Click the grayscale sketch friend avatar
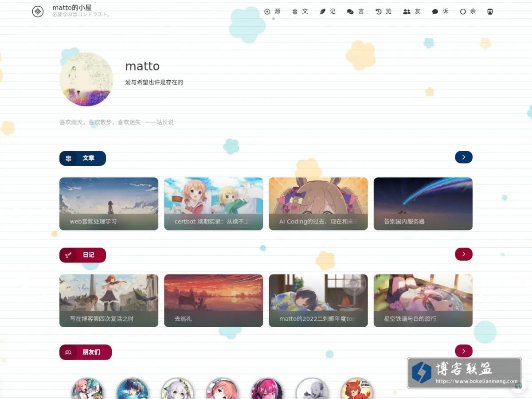Viewport: 532px width, 399px height. coord(312,389)
